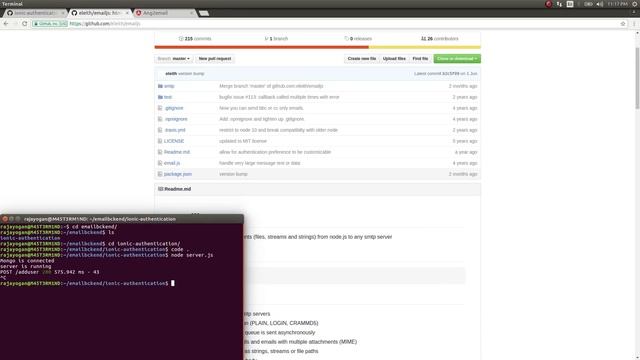640x360 pixels.
Task: Click the repository language color bar
Action: 318,47
